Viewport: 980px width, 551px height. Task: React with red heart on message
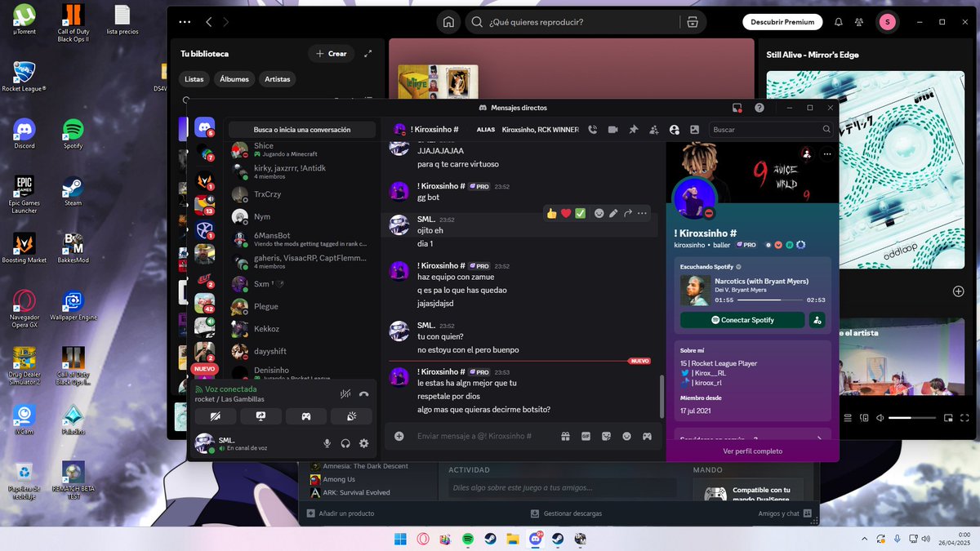[x=566, y=213]
